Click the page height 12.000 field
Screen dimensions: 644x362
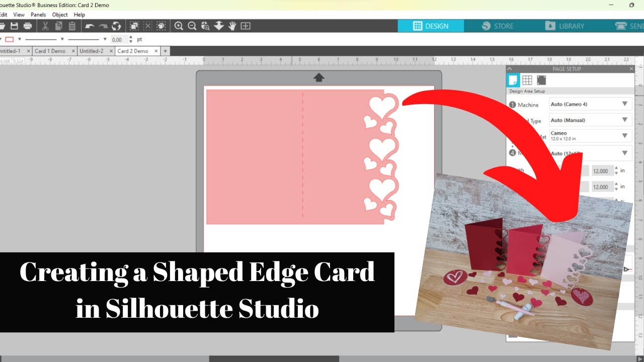(x=603, y=187)
